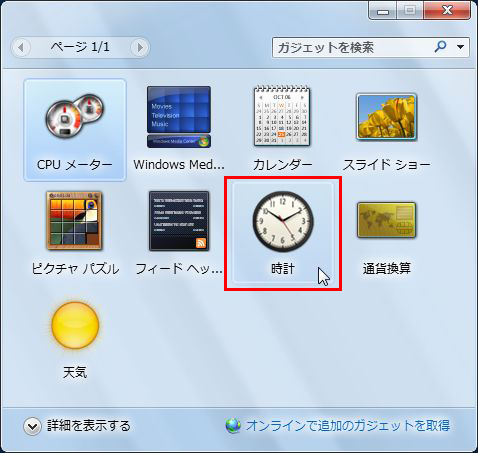
Task: Click the ページ 1/1 page indicator
Action: (x=80, y=47)
